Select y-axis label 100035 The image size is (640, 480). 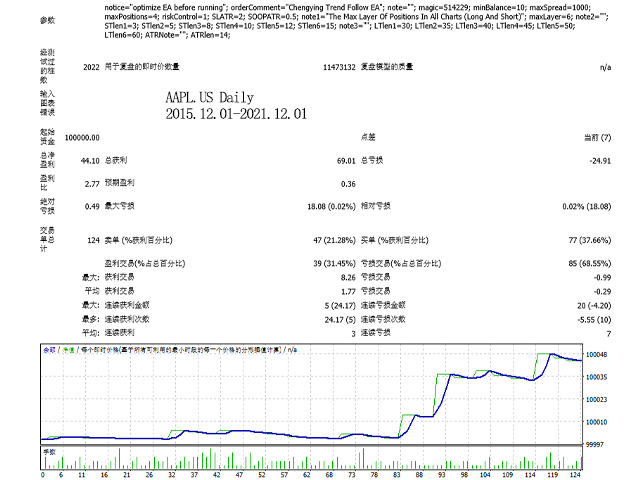(x=596, y=377)
